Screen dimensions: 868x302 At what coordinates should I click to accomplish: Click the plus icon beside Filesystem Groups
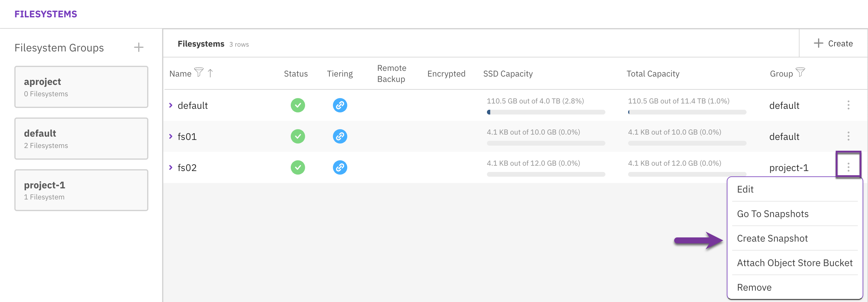[138, 47]
